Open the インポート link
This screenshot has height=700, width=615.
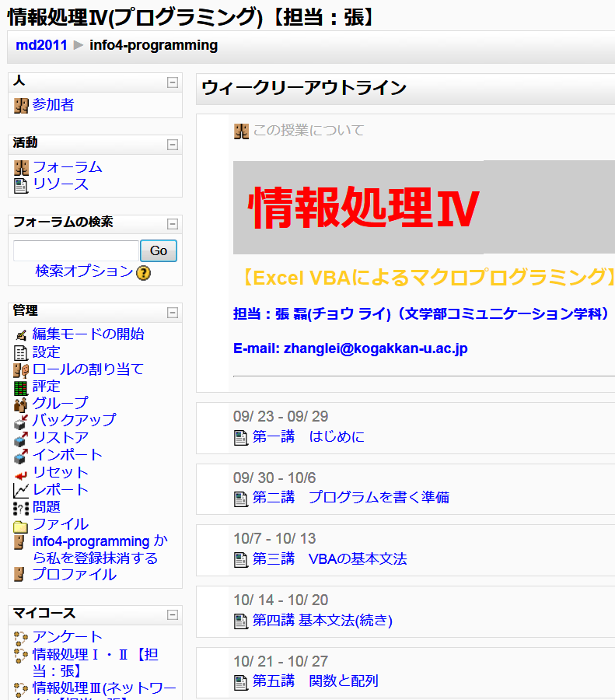tap(68, 454)
